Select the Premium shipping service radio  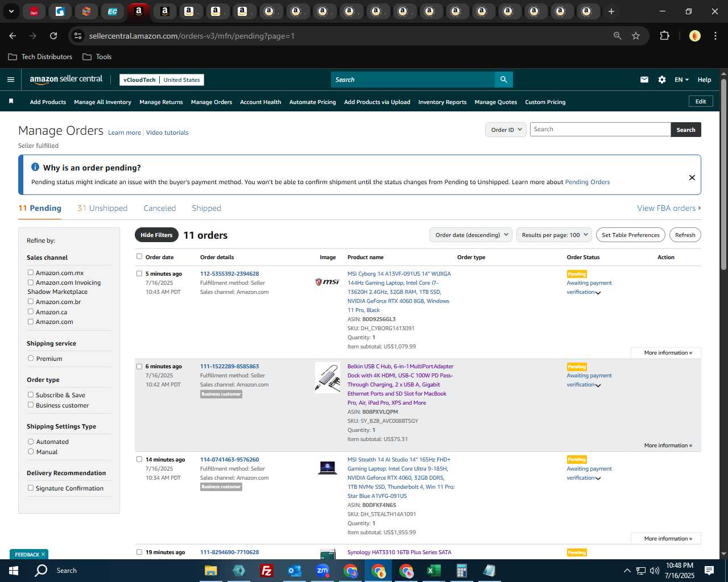coord(31,358)
